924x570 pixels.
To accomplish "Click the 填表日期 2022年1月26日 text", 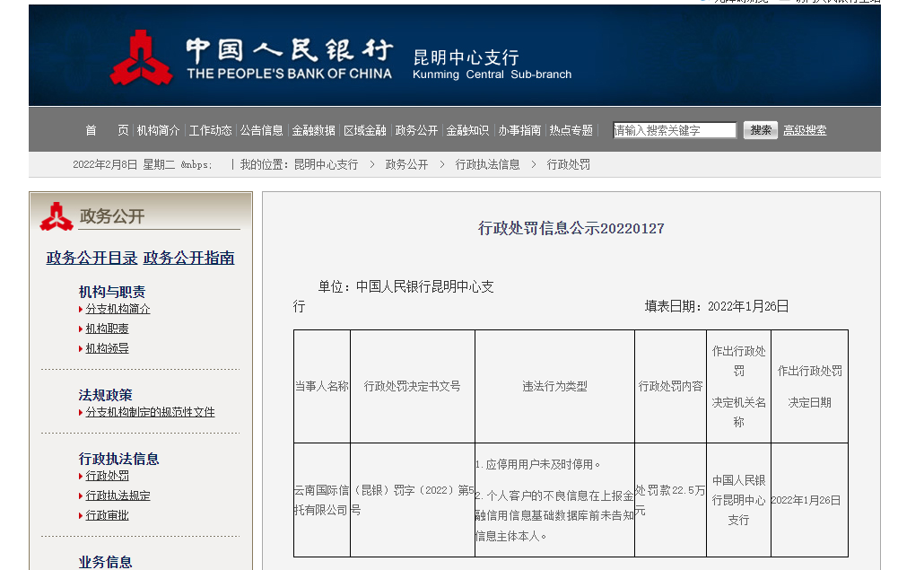I will coord(717,306).
